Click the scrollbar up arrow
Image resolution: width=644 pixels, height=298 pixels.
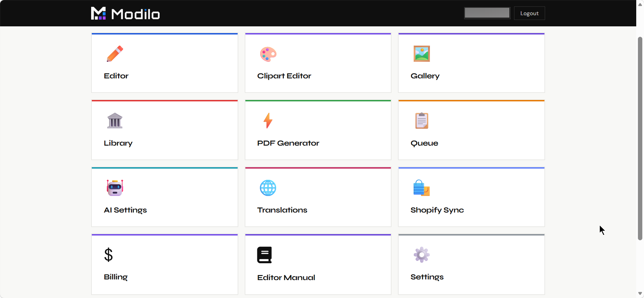(640, 4)
